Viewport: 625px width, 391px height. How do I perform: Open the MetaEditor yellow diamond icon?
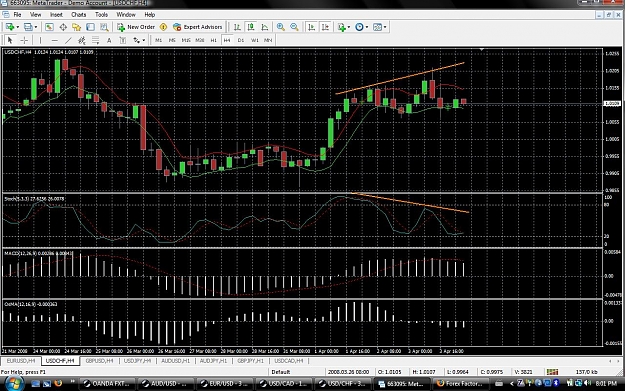(x=163, y=27)
